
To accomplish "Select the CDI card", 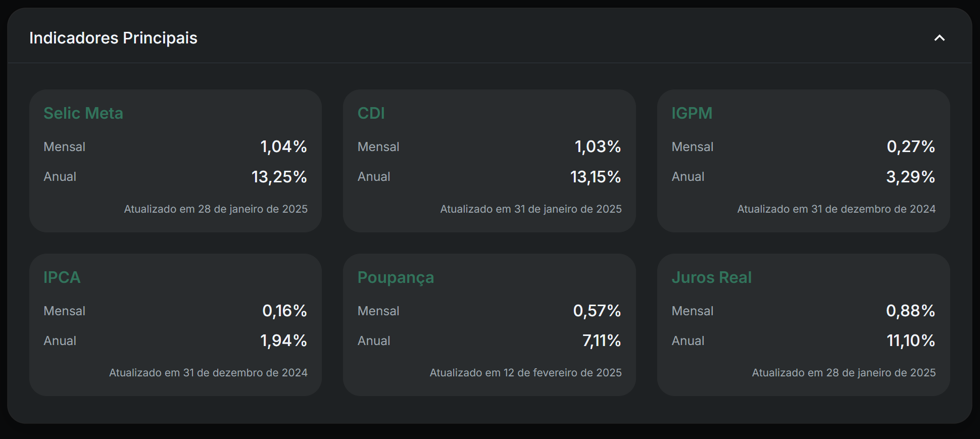I will tap(371, 113).
